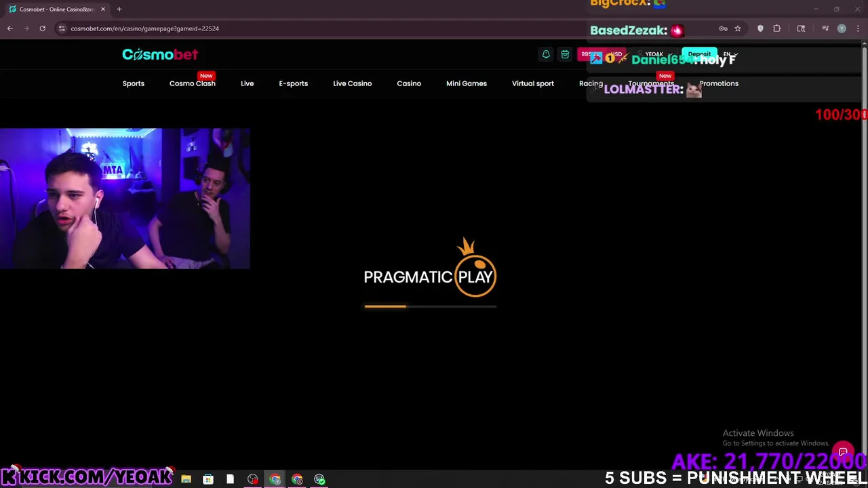868x488 pixels.
Task: Open the Chrome profile avatar
Action: click(842, 28)
